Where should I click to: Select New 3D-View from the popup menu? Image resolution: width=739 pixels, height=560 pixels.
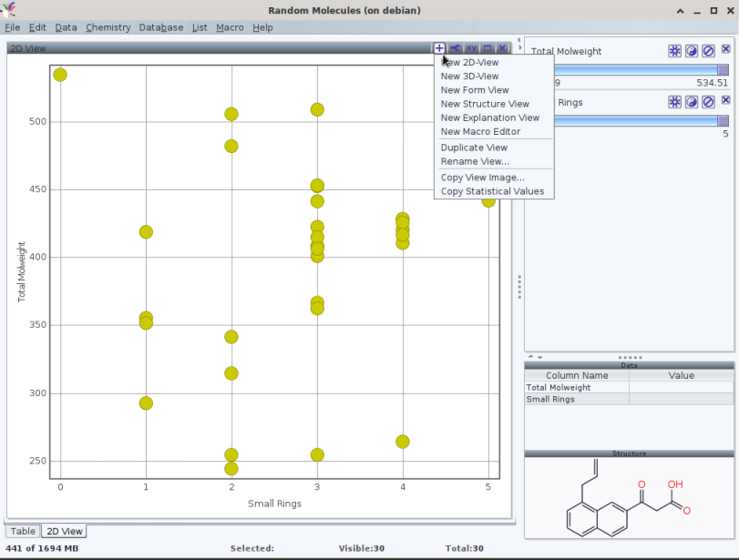pyautogui.click(x=469, y=76)
